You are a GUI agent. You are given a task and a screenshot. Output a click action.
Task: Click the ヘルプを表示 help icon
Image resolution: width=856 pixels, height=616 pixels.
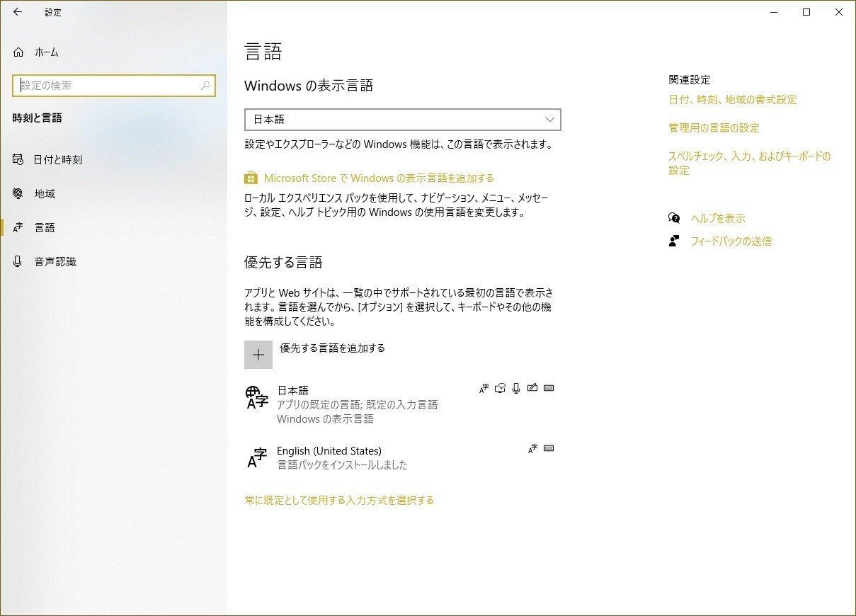tap(673, 217)
